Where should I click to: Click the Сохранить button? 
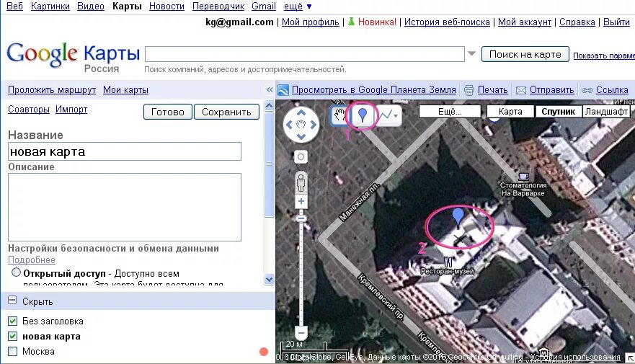click(226, 112)
